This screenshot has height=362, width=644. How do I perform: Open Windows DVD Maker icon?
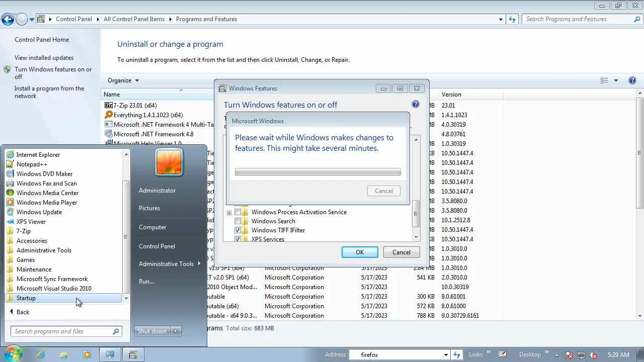pyautogui.click(x=10, y=174)
